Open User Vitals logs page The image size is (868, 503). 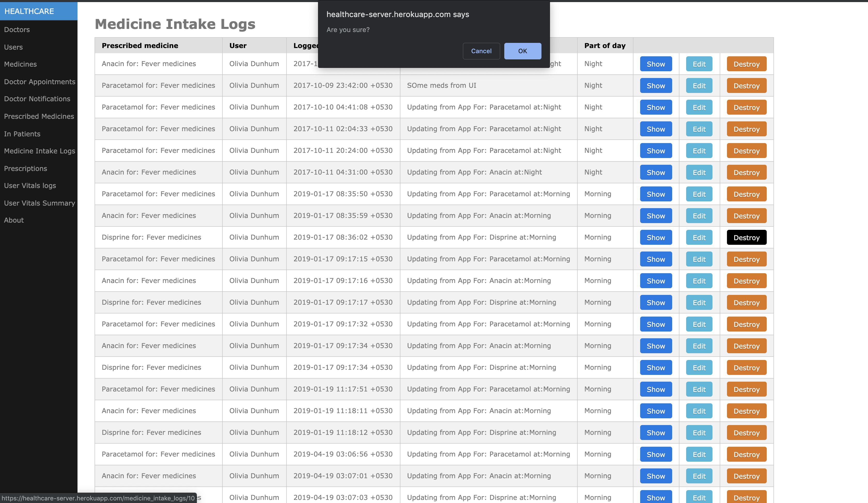[30, 186]
